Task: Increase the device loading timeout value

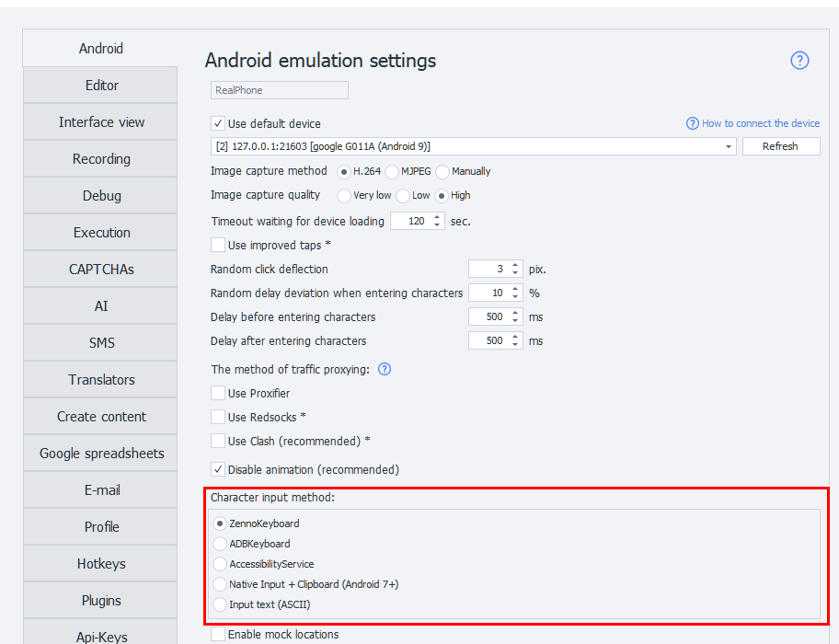Action: [437, 217]
